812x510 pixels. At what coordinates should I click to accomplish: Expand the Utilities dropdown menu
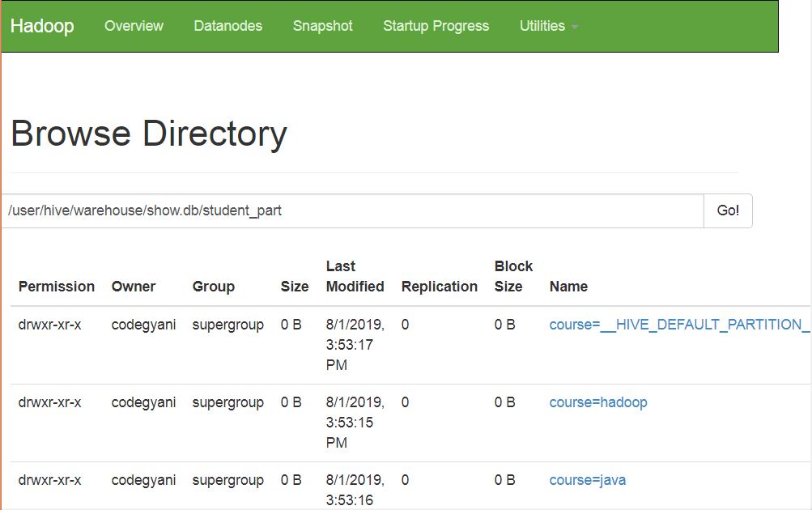(548, 26)
